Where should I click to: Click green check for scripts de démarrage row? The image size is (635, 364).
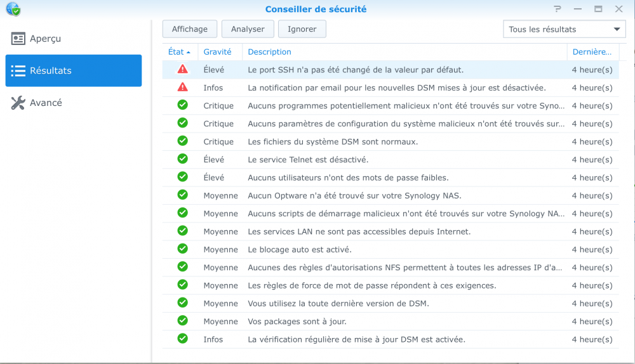[x=183, y=212]
